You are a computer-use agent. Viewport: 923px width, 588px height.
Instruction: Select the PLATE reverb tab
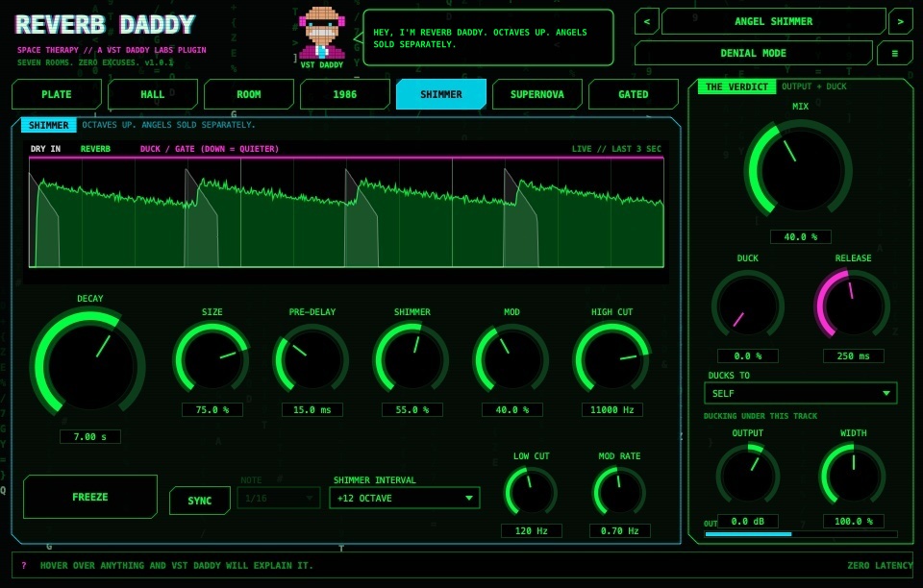57,94
